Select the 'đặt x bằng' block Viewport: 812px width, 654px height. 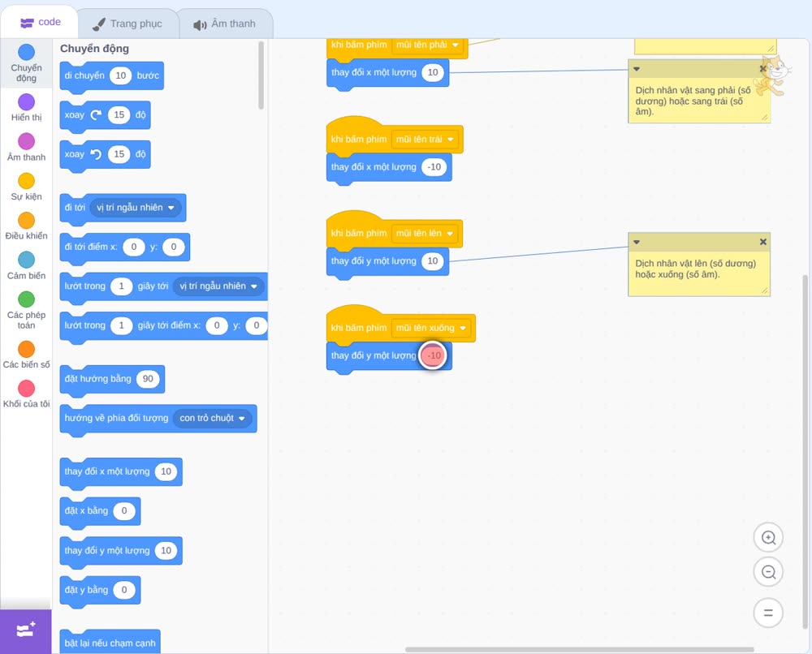click(x=100, y=512)
